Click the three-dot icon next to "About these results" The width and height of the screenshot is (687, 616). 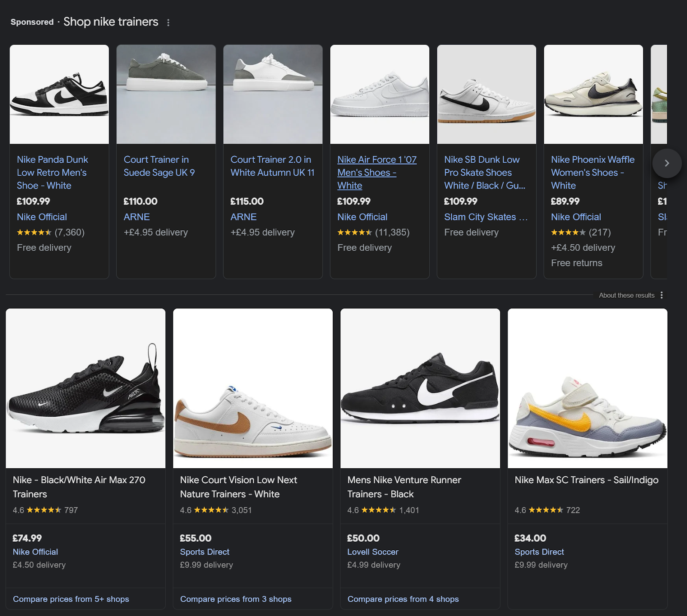coord(662,296)
